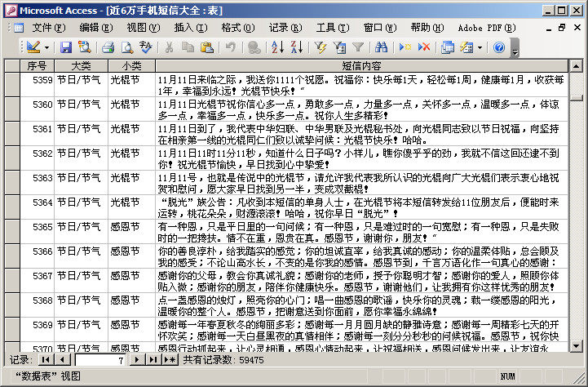This screenshot has height=387, width=588.
Task: Sort records ascending A to Z
Action: [x=277, y=47]
